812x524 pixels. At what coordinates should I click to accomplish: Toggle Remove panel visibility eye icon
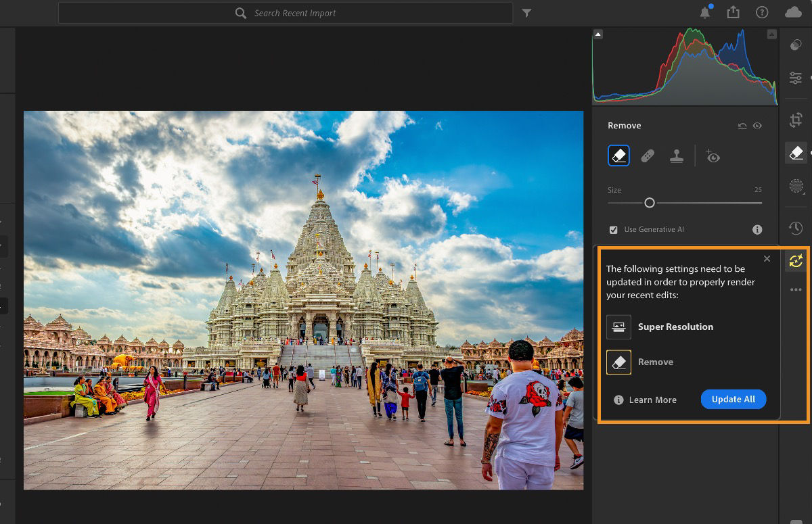[x=757, y=126]
